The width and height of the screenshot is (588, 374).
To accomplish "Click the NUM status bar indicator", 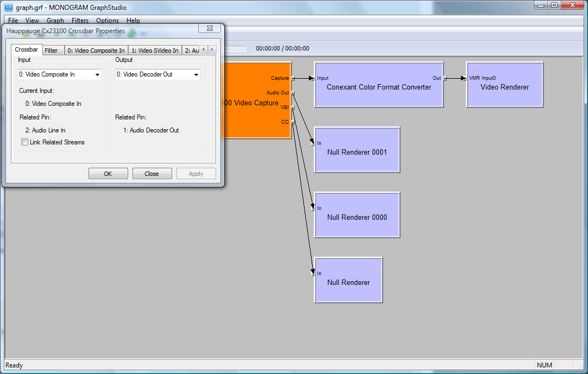I will point(544,365).
